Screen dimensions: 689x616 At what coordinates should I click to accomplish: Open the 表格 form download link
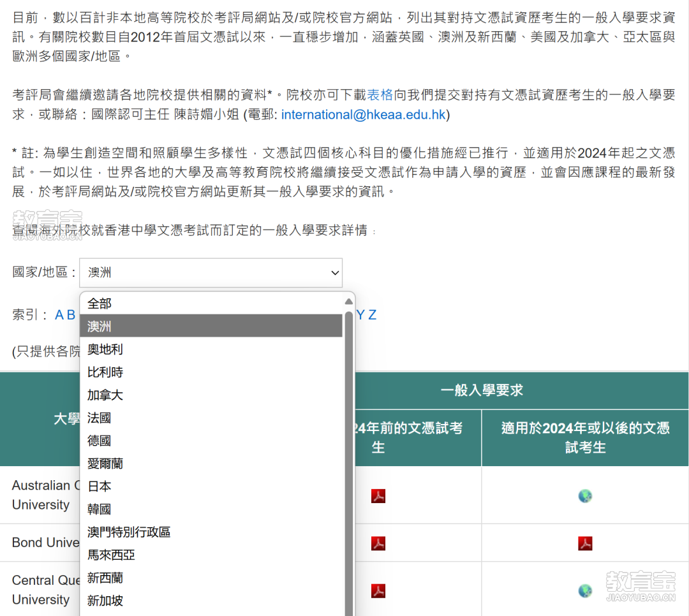[380, 94]
